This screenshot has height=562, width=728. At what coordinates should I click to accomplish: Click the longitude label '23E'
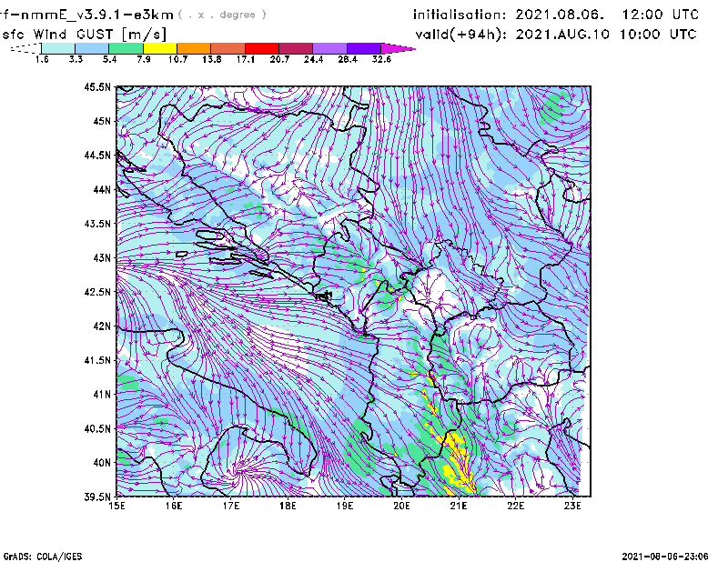(x=572, y=506)
